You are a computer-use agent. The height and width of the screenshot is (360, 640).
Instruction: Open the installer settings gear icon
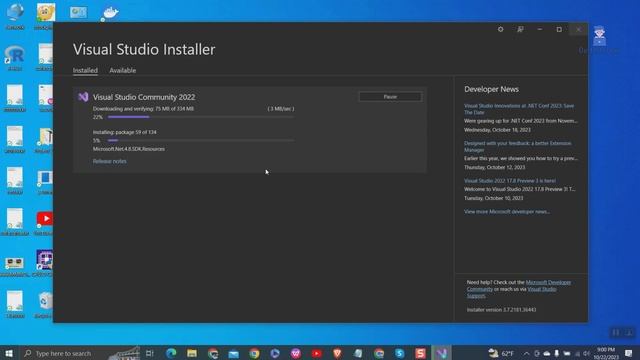pyautogui.click(x=500, y=29)
